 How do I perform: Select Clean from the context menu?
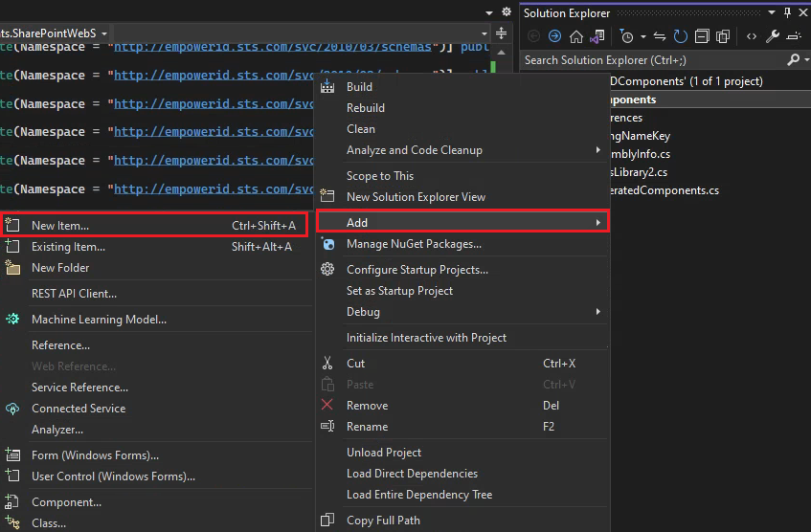pyautogui.click(x=462, y=129)
